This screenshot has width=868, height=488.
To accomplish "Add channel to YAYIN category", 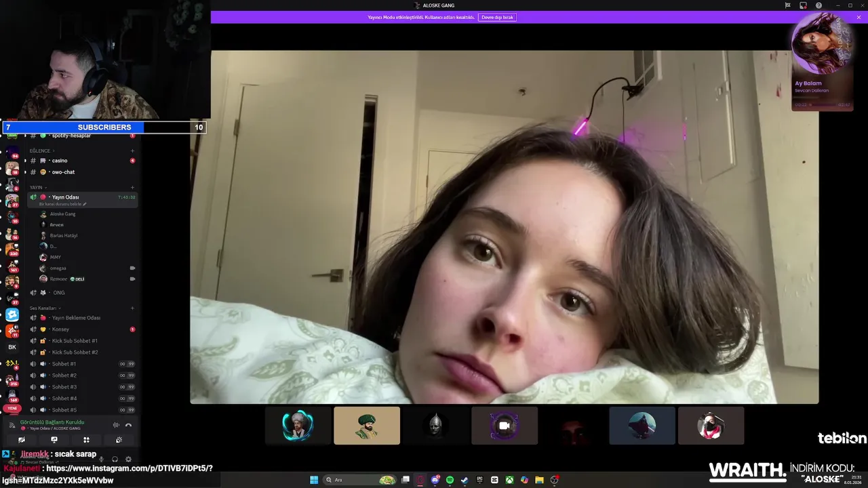I will point(132,187).
